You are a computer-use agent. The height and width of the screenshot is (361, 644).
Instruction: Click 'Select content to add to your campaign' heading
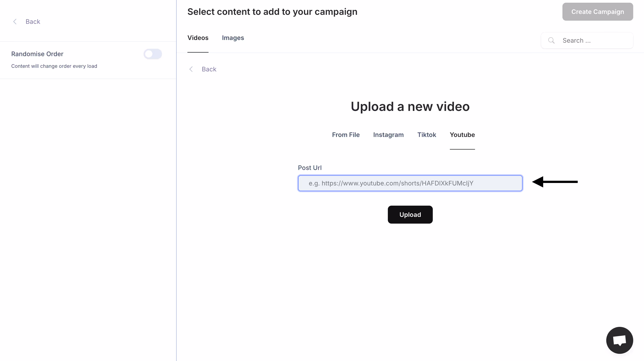tap(272, 12)
